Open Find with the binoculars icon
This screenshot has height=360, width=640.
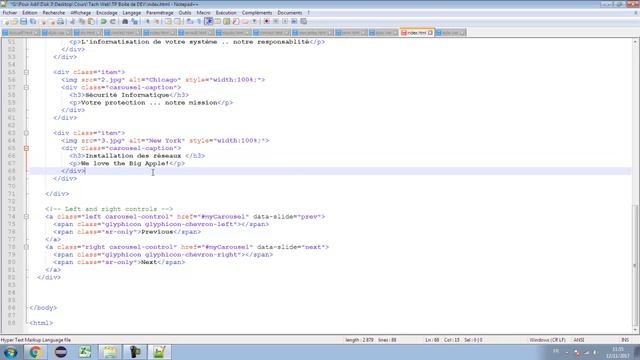coord(125,21)
